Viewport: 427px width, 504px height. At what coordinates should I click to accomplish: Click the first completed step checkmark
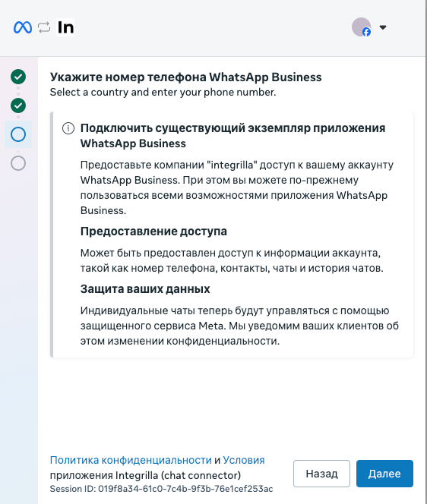[x=18, y=77]
